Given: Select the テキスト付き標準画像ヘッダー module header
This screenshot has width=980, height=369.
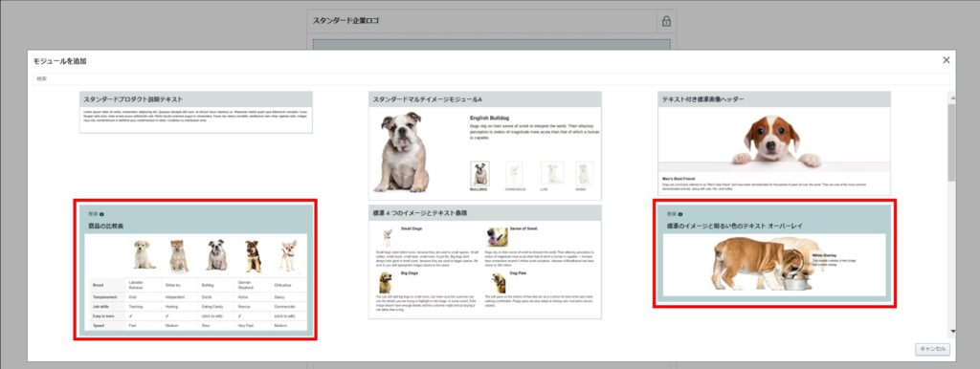Looking at the screenshot, I should coord(773,99).
